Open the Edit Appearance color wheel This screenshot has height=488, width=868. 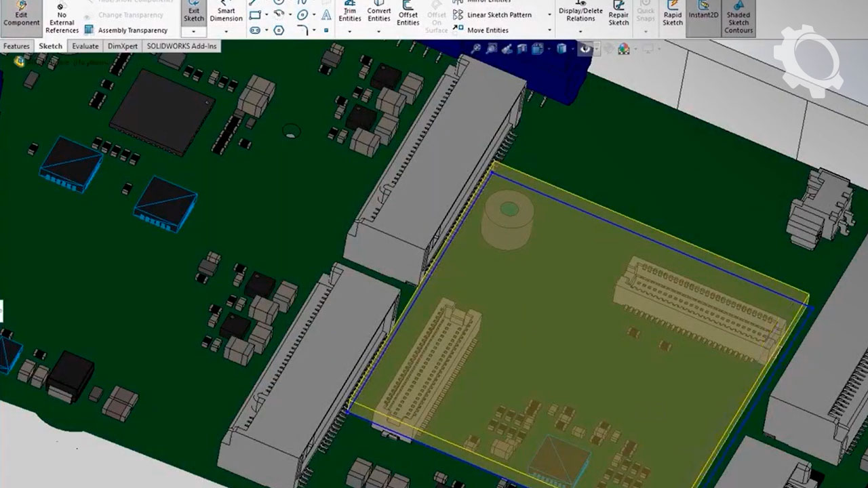coord(623,49)
